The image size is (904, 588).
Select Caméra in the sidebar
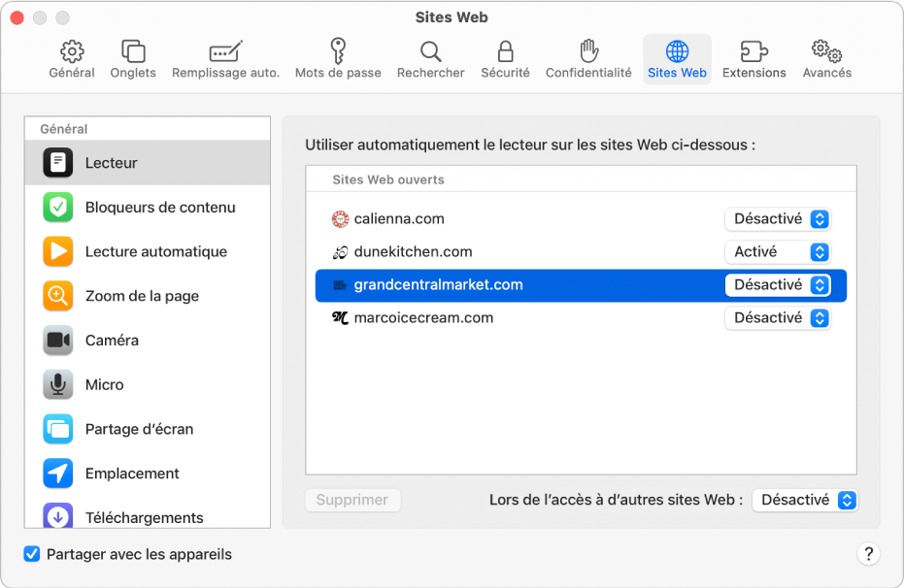point(148,340)
